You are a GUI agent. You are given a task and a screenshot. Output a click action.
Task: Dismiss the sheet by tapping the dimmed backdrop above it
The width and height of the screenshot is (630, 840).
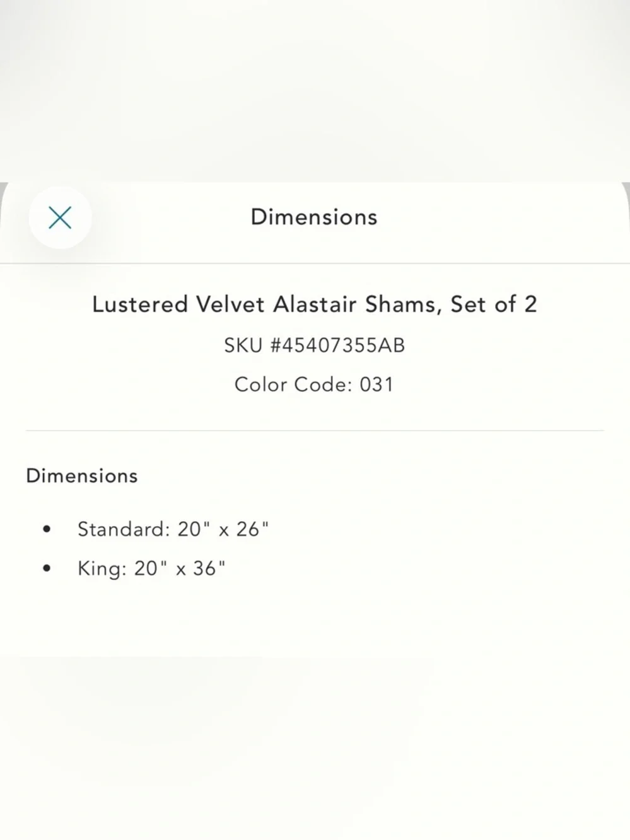pyautogui.click(x=315, y=88)
